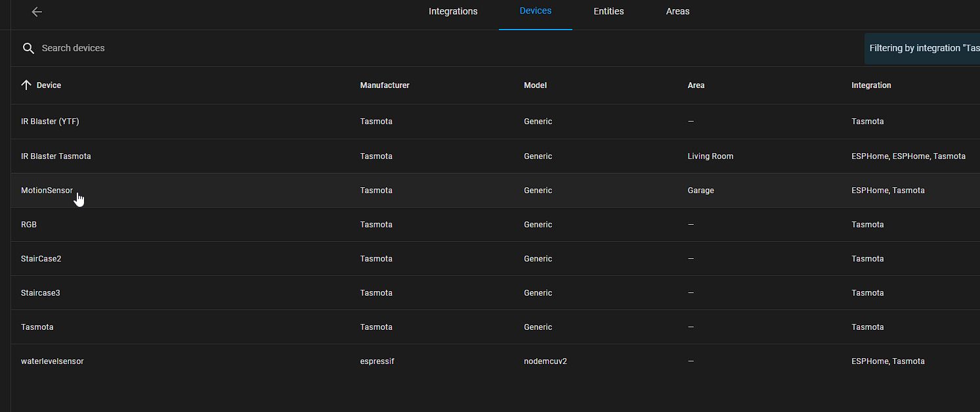Open the Staircase3 device

(x=40, y=293)
